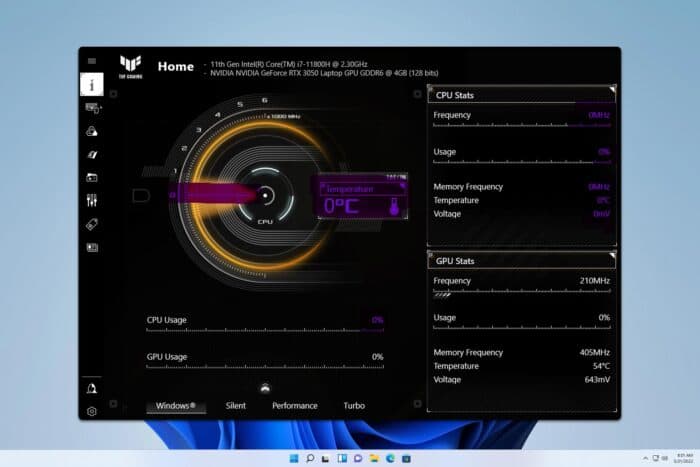Expand the fan icon above mode tabs
The image size is (700, 467).
coord(265,388)
